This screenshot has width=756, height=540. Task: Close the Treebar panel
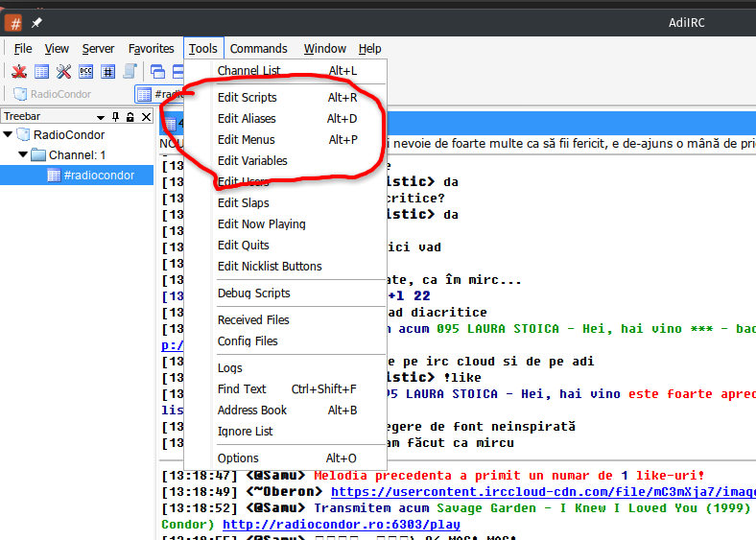point(146,117)
